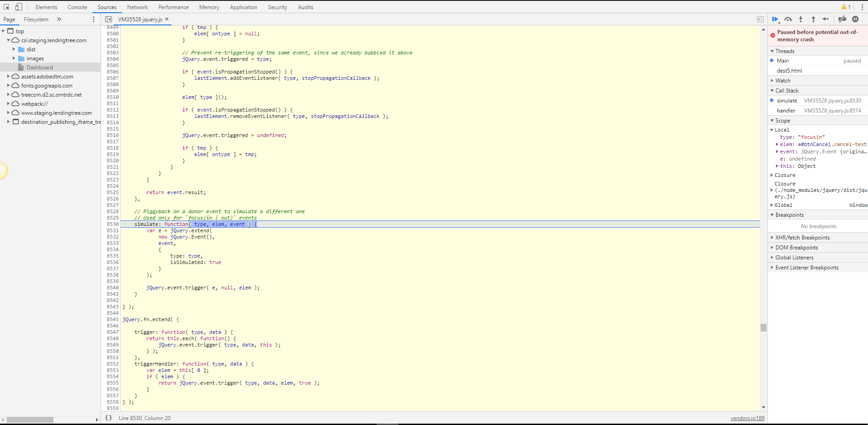Expand treecom.d2.sc.omtrdc.net domain
868x425 pixels.
(9, 94)
